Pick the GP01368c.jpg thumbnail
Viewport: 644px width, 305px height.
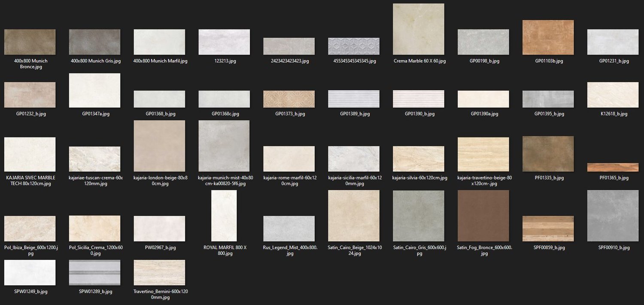pos(224,99)
